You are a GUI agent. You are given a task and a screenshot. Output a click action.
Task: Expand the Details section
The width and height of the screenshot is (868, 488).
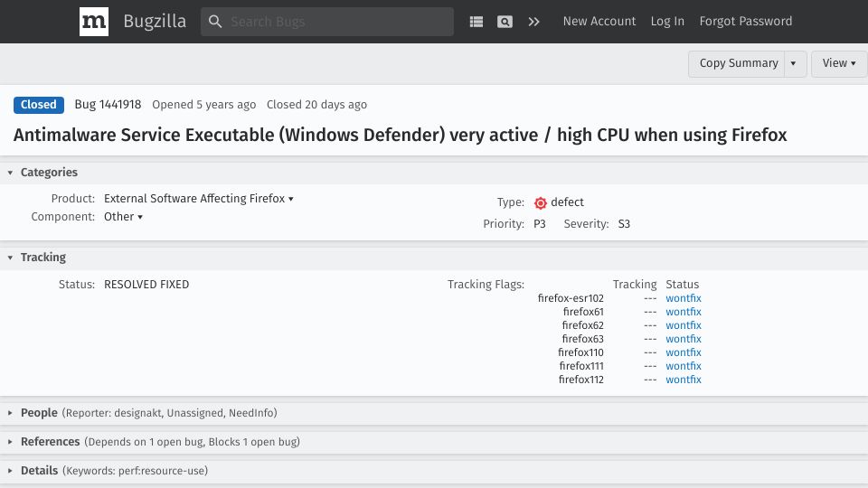(10, 470)
